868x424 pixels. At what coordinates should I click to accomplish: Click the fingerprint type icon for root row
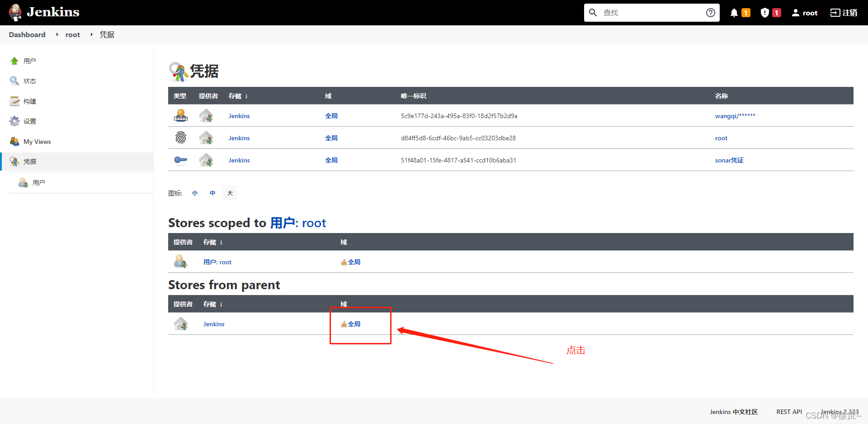pos(181,138)
